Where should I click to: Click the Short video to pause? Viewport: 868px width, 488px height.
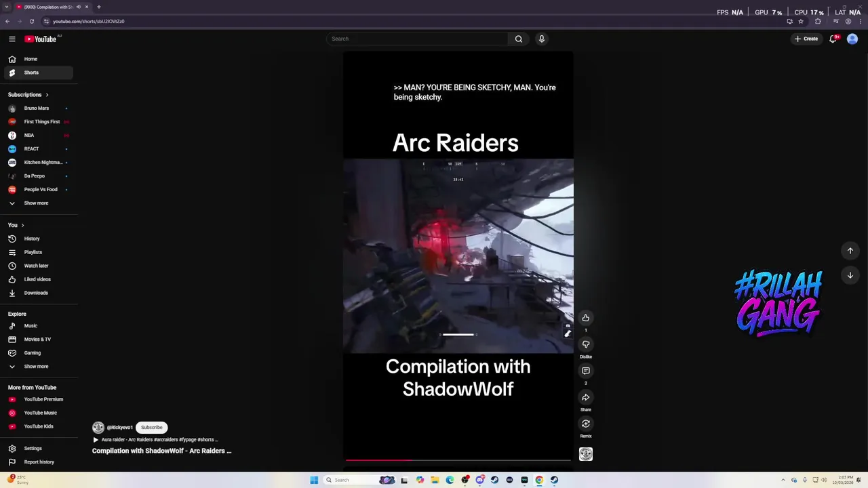(x=458, y=256)
